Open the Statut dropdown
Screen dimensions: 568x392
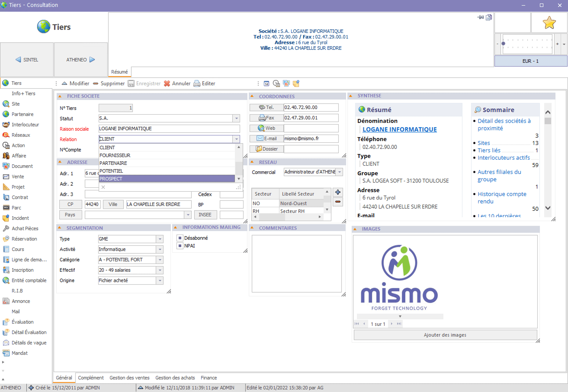[x=237, y=118]
